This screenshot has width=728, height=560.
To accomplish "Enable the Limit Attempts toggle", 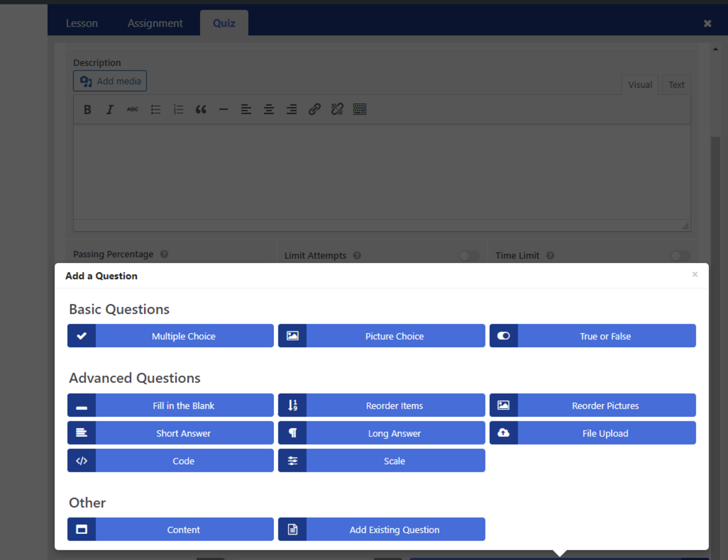I will pyautogui.click(x=469, y=256).
